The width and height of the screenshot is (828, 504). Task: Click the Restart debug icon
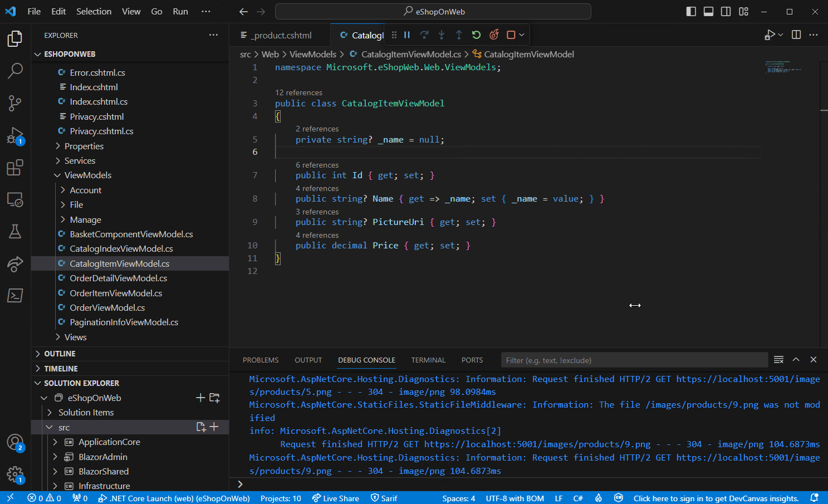476,35
